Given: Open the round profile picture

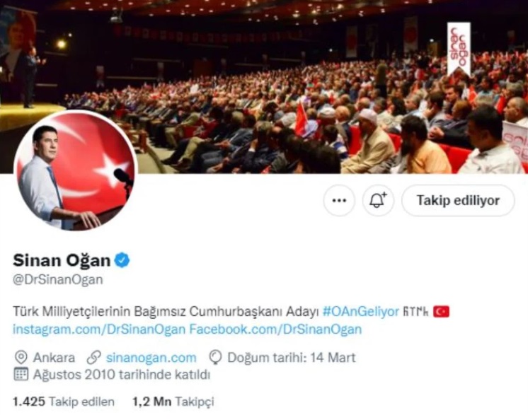Looking at the screenshot, I should point(76,171).
